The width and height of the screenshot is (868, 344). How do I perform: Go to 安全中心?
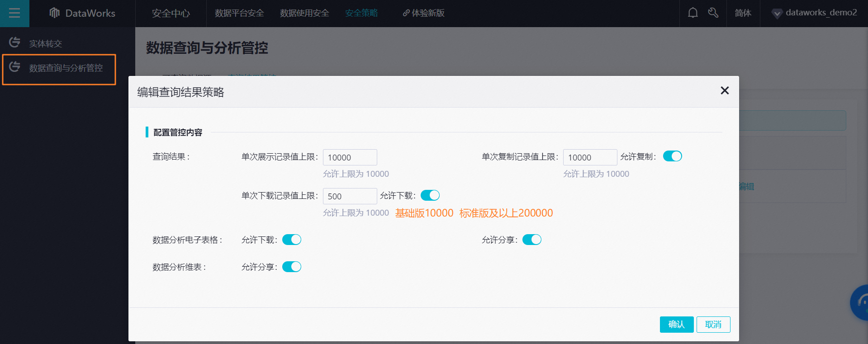[171, 13]
